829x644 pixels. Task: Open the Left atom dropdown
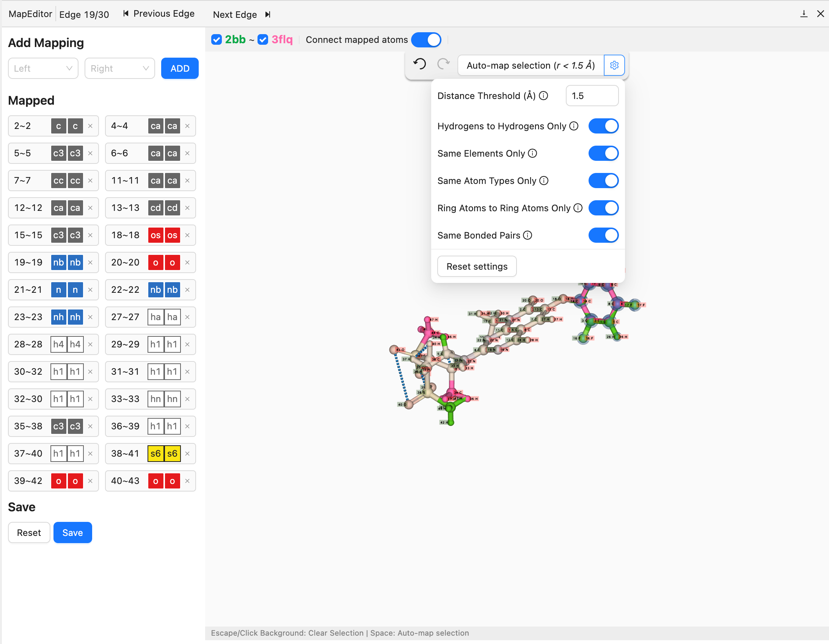pos(43,68)
